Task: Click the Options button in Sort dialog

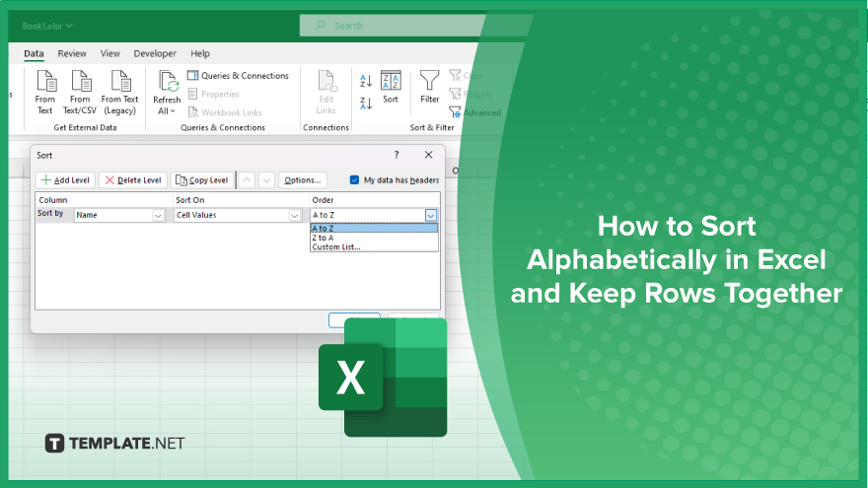Action: pyautogui.click(x=302, y=180)
